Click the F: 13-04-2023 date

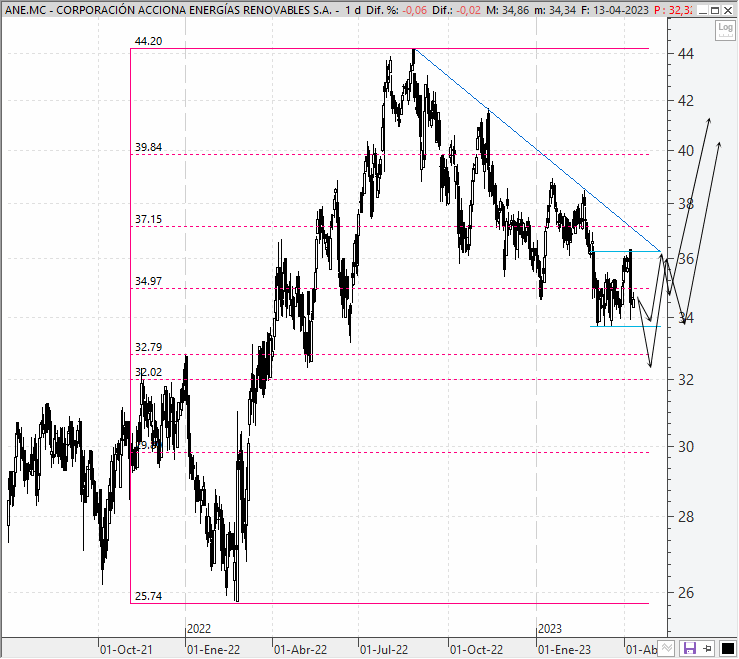click(615, 10)
